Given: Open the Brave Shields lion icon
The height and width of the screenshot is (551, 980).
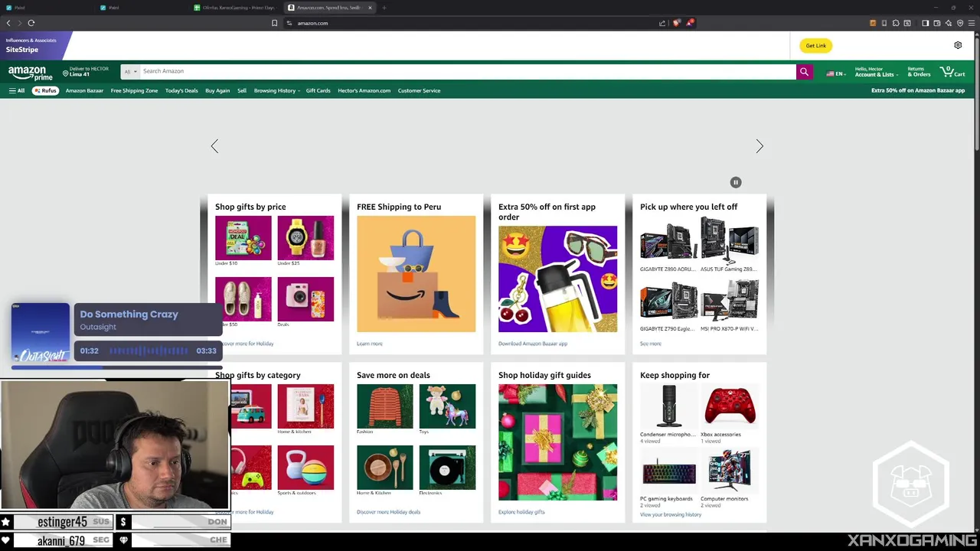Looking at the screenshot, I should tap(676, 23).
